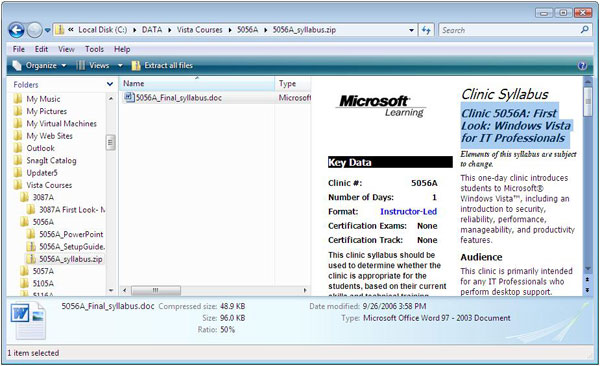
Task: Open the address bar history dropdown
Action: pyautogui.click(x=411, y=30)
